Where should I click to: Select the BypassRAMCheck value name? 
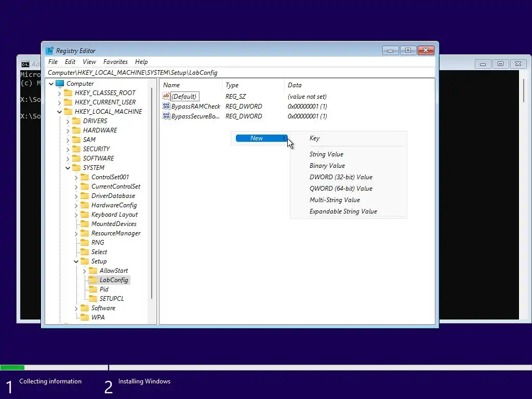196,106
